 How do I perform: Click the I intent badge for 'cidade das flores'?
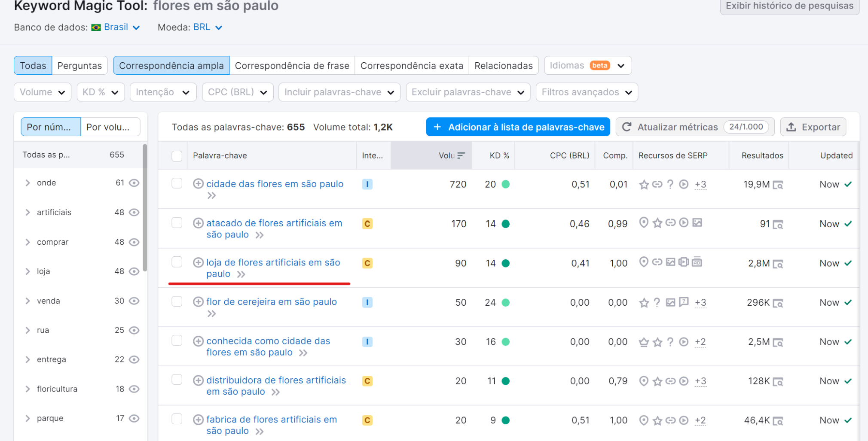pyautogui.click(x=367, y=184)
